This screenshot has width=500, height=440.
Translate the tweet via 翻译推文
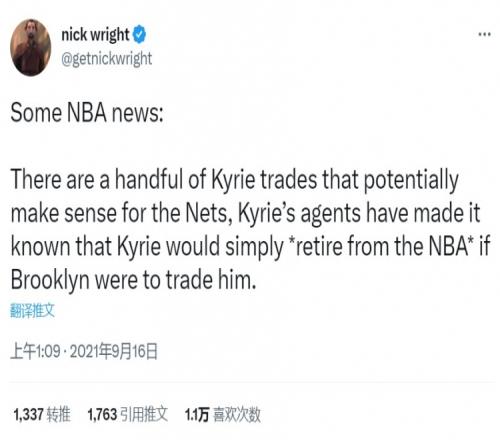(32, 311)
